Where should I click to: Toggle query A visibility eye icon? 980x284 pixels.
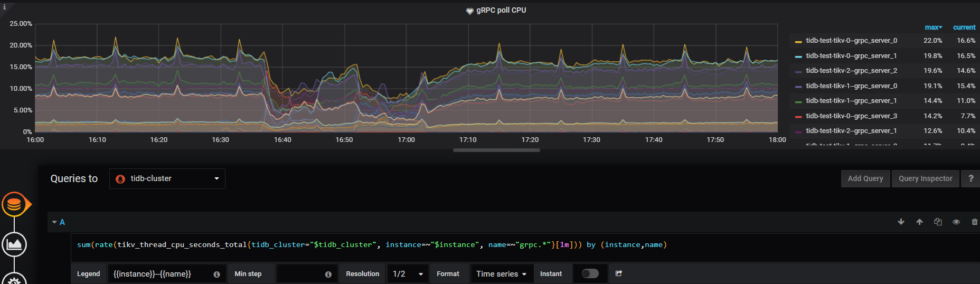[956, 222]
